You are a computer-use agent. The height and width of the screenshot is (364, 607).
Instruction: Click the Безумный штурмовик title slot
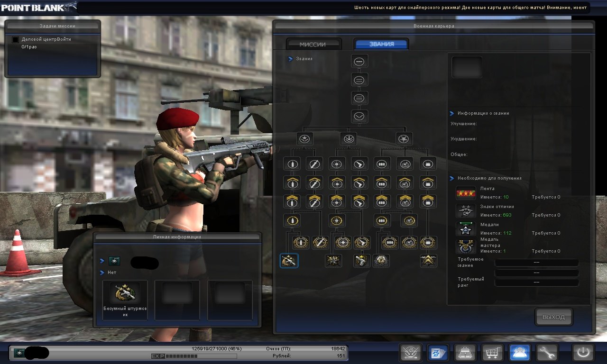click(125, 300)
